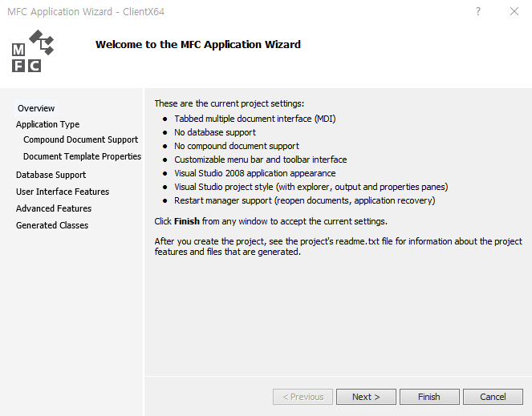Click 'These are the current project settings:' text
532x416 pixels.
click(229, 103)
